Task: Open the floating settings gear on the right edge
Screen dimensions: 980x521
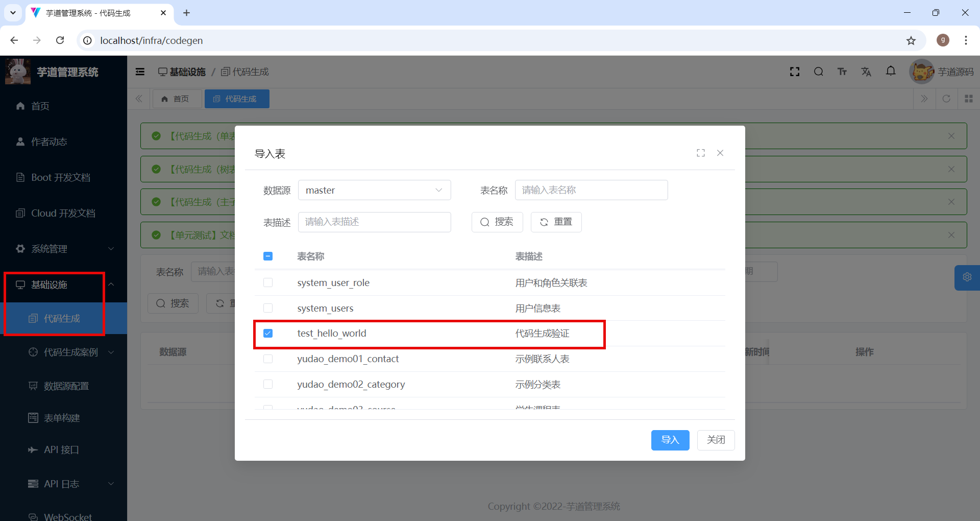Action: (967, 277)
